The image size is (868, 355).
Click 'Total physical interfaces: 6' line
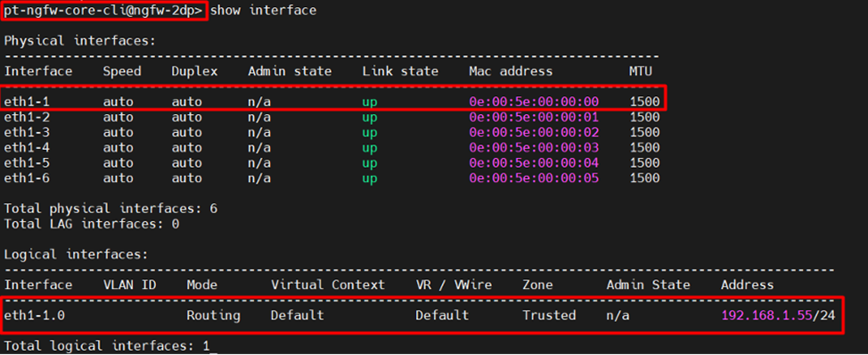(x=111, y=209)
